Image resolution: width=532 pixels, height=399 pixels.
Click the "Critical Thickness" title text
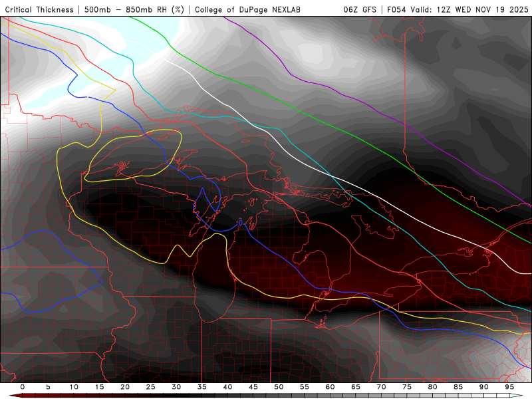pos(39,10)
